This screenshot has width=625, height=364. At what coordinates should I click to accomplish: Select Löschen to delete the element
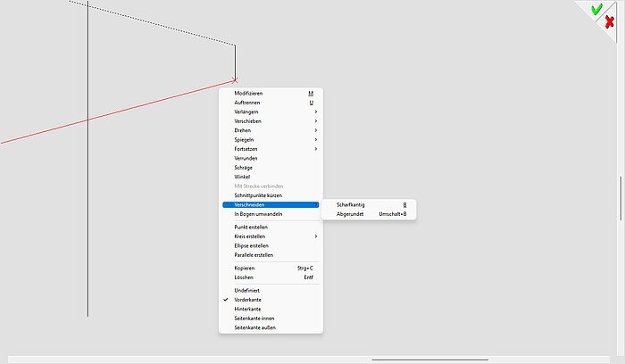[245, 277]
